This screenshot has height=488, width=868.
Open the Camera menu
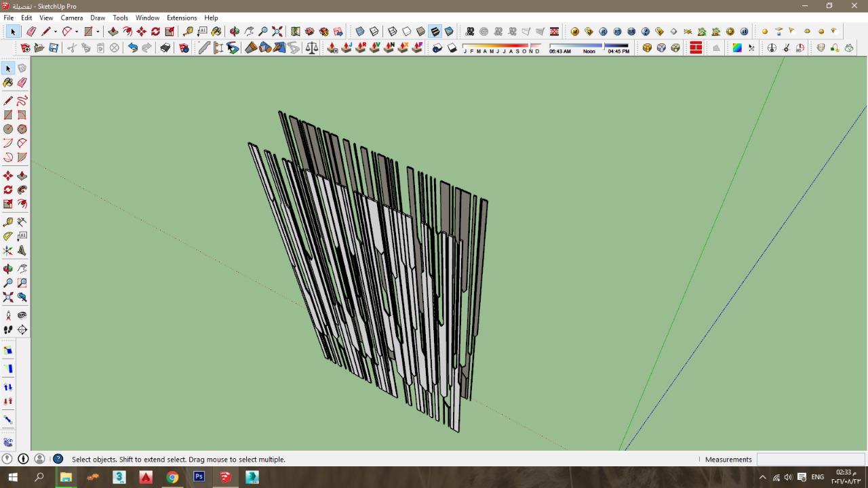tap(72, 18)
